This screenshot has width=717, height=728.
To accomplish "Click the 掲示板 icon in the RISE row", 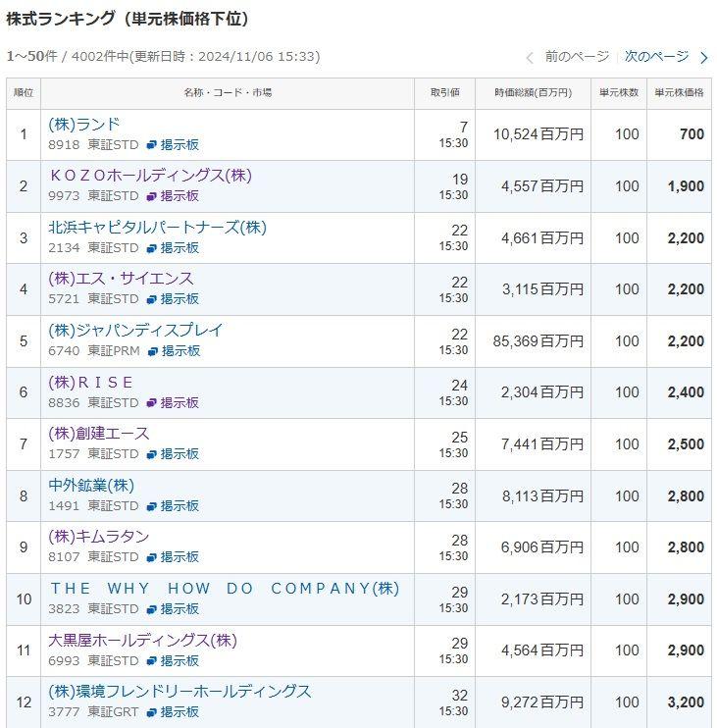I will (152, 402).
